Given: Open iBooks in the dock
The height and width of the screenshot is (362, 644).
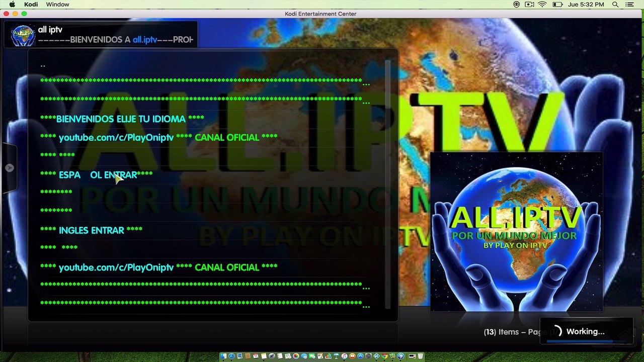Looking at the screenshot, I should click(352, 356).
